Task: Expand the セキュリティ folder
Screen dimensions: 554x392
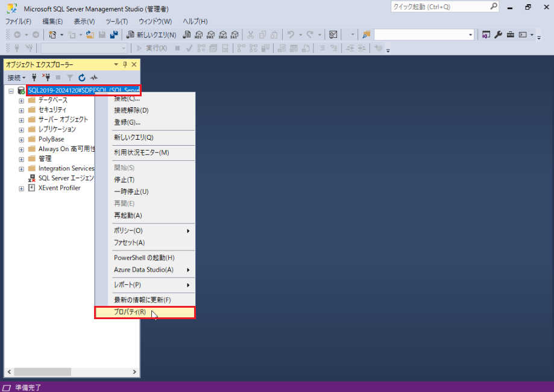Action: 21,110
